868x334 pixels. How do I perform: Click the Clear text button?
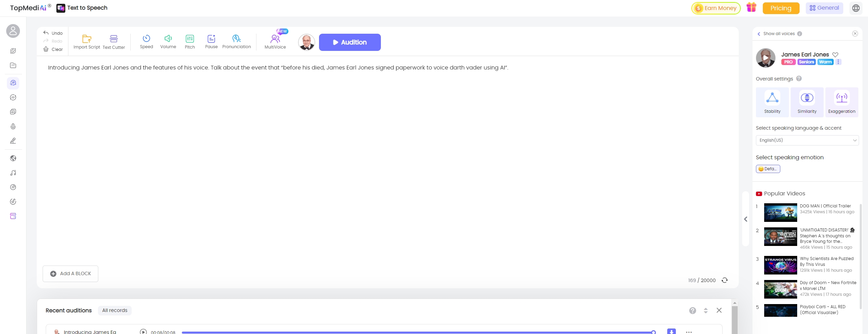[53, 49]
